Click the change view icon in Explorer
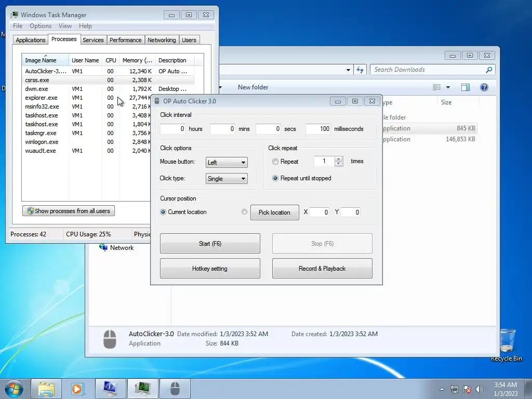This screenshot has height=399, width=532. (x=436, y=87)
